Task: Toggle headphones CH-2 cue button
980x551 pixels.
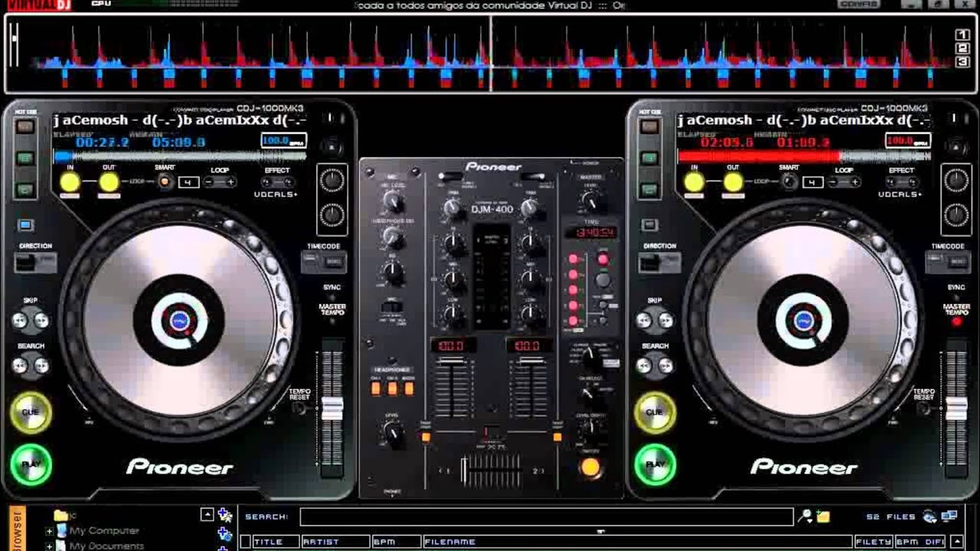Action: (392, 388)
